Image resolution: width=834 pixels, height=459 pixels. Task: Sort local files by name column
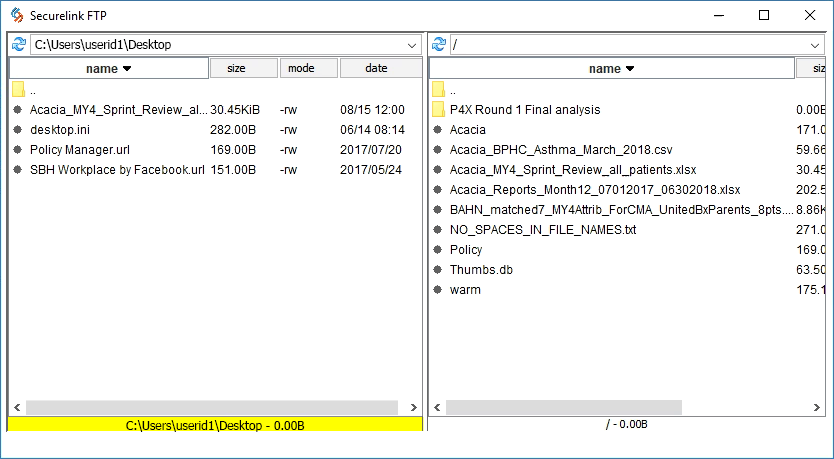click(x=108, y=68)
